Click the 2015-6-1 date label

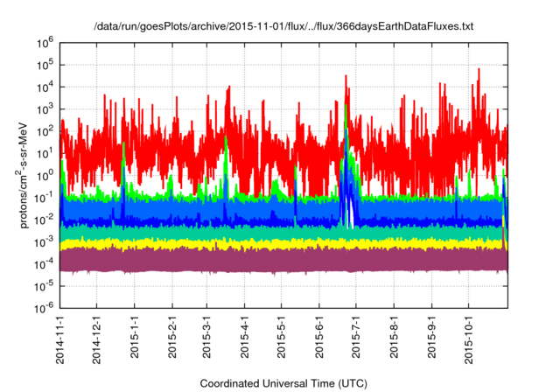[x=319, y=337]
